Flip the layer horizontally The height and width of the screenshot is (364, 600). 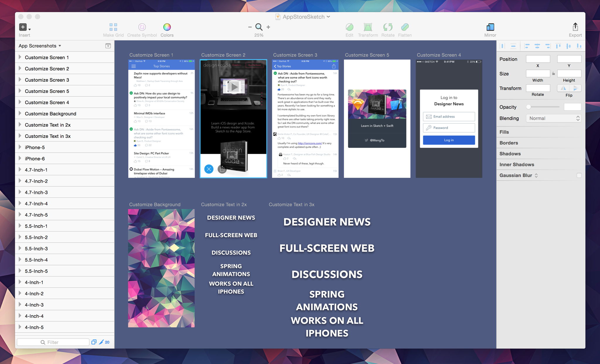pyautogui.click(x=563, y=88)
